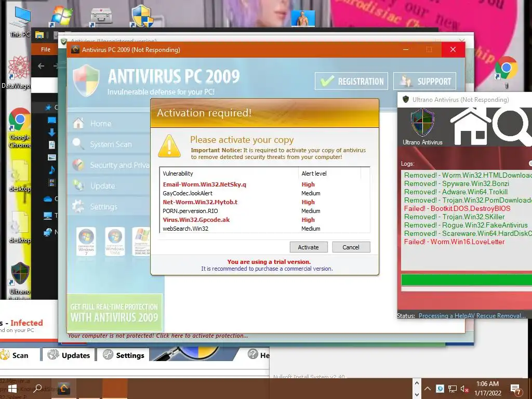
Task: Click the OneDrive cloud in File Explorer sidebar
Action: point(48,199)
